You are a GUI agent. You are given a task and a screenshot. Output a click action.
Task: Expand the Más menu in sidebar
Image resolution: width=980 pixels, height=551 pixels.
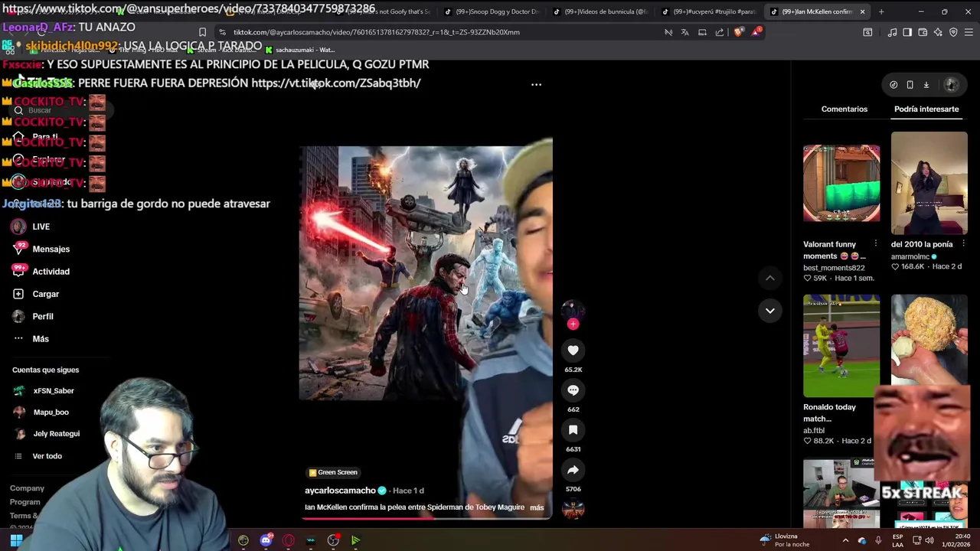pyautogui.click(x=31, y=339)
